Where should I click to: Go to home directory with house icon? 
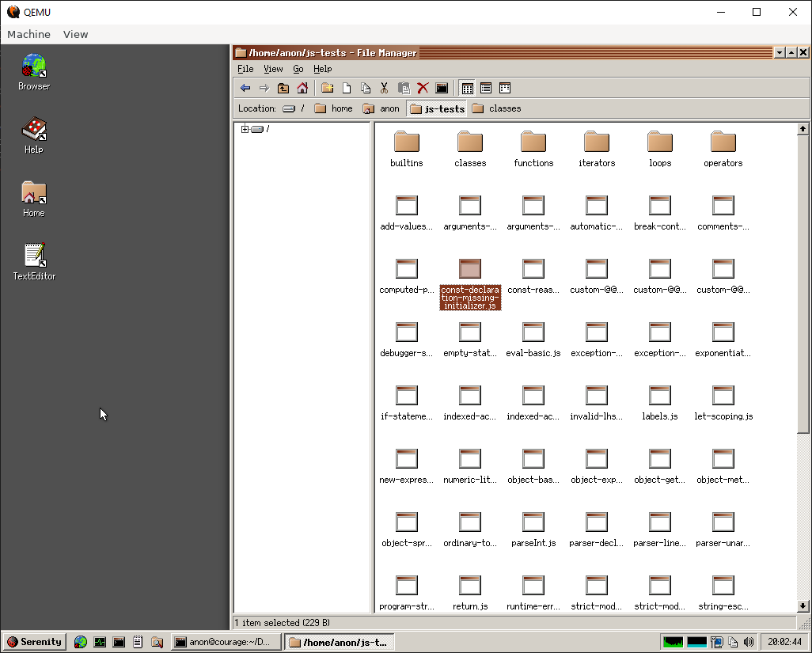(302, 88)
